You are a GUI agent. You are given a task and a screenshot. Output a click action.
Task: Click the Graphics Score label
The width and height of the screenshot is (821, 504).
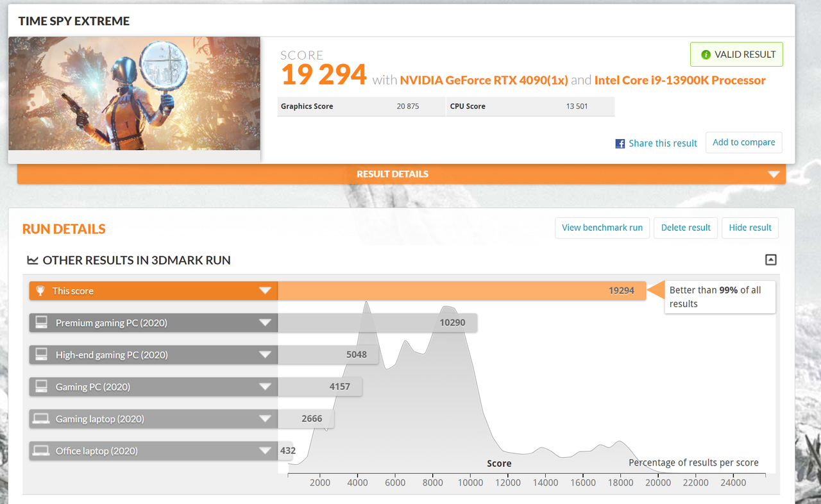[307, 106]
